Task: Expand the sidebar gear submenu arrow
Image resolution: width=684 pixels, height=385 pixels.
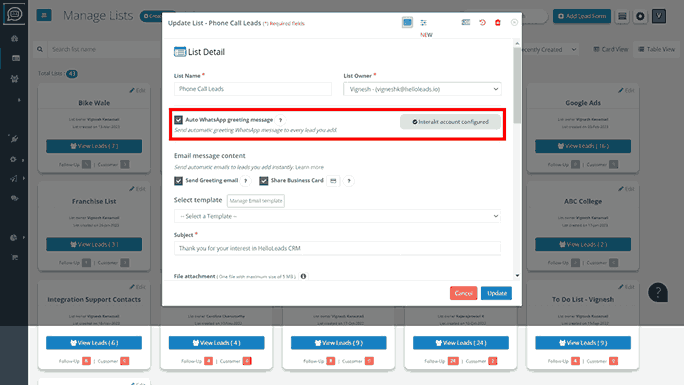Action: 23,160
